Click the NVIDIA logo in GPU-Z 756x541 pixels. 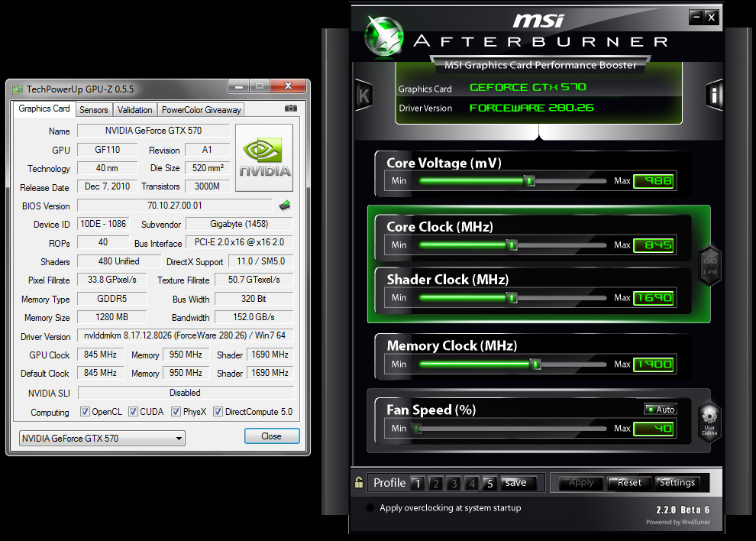(x=264, y=158)
